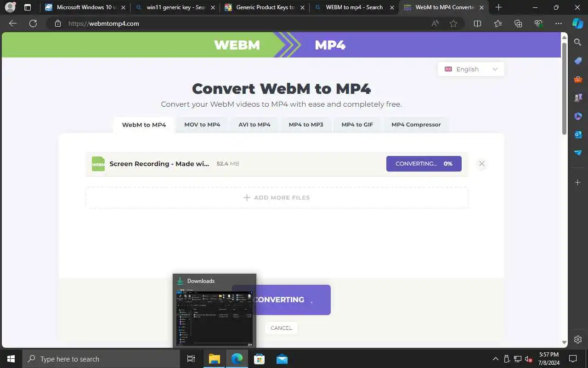Click the CONVERTING 0% progress button

coord(424,164)
